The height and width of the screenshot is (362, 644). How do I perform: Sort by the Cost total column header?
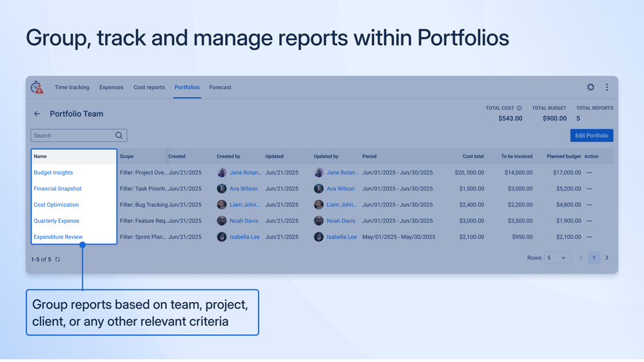(x=473, y=157)
